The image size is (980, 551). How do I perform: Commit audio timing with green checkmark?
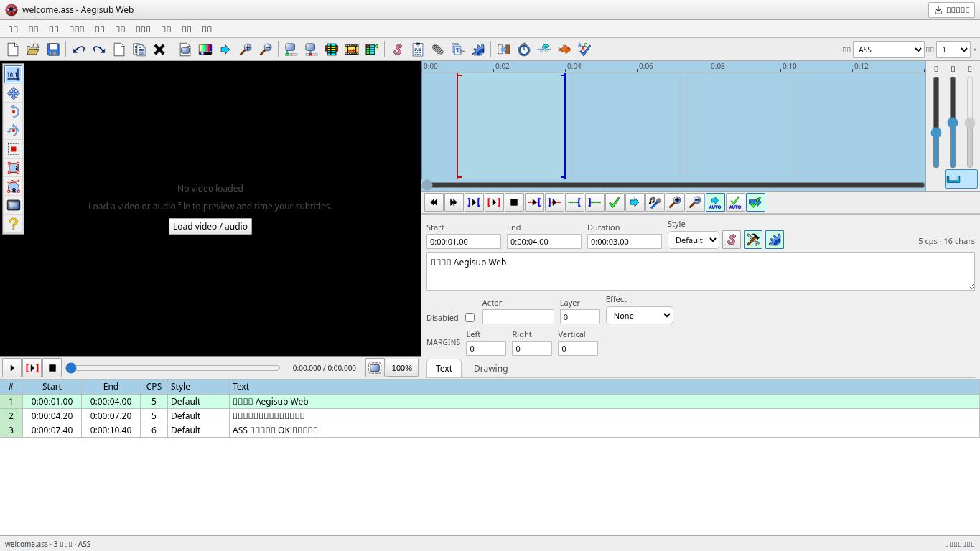click(614, 202)
